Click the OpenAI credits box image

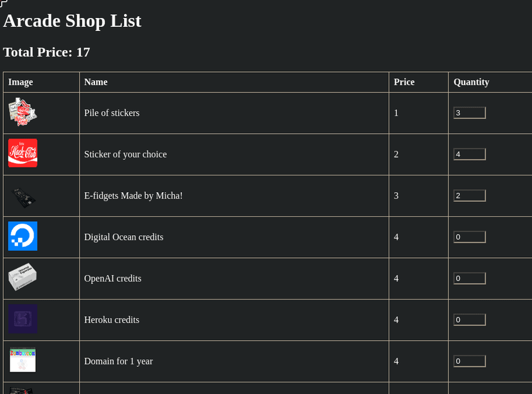pyautogui.click(x=22, y=278)
